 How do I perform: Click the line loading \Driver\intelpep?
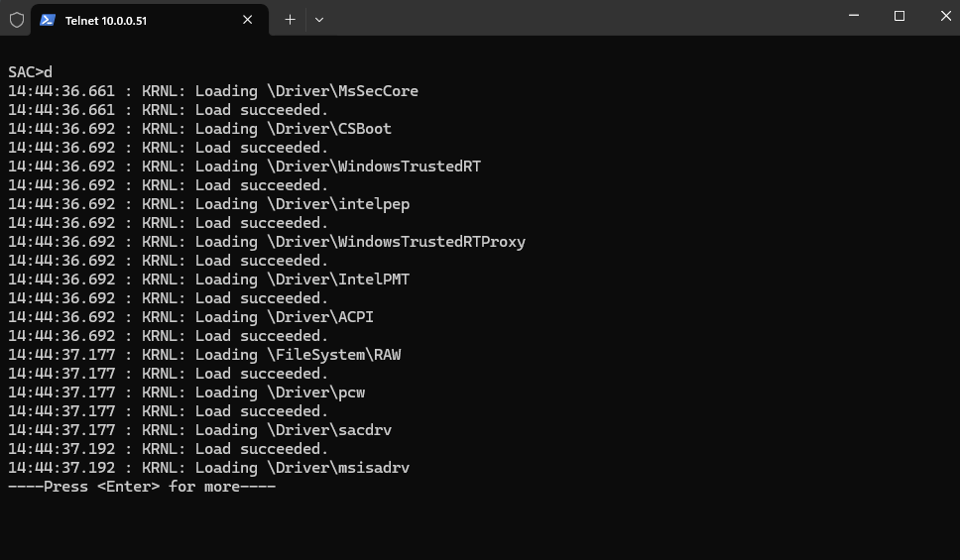tap(209, 204)
